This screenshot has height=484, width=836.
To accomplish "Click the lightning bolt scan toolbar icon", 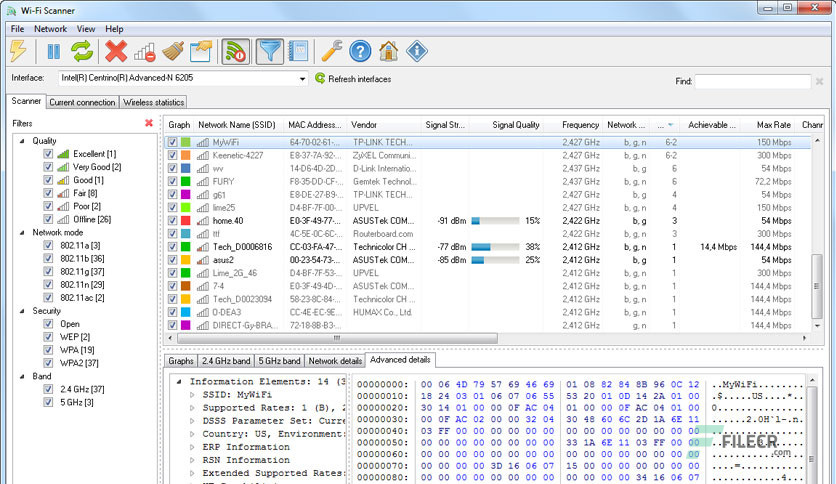I will [x=18, y=51].
